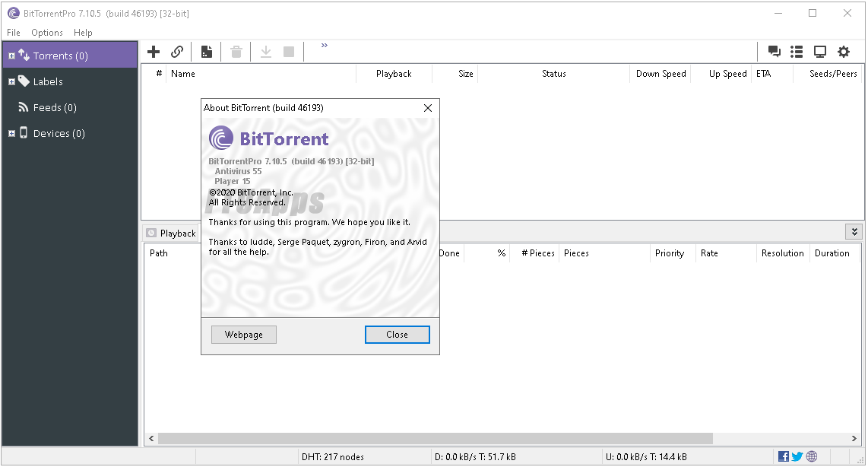Screen dimensions: 868x467
Task: Click upload speed U: 0.0 kB/s status
Action: [646, 457]
